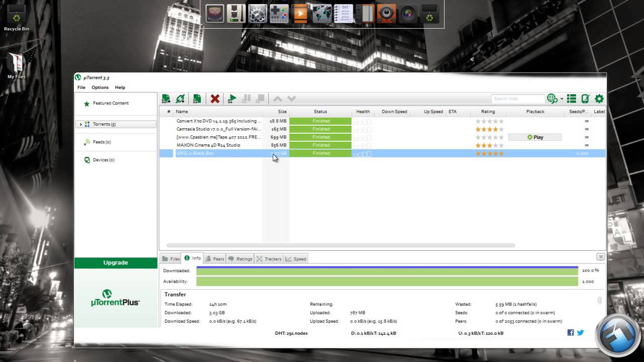Click the Add Torrent toolbar icon
The width and height of the screenshot is (644, 362).
[166, 99]
